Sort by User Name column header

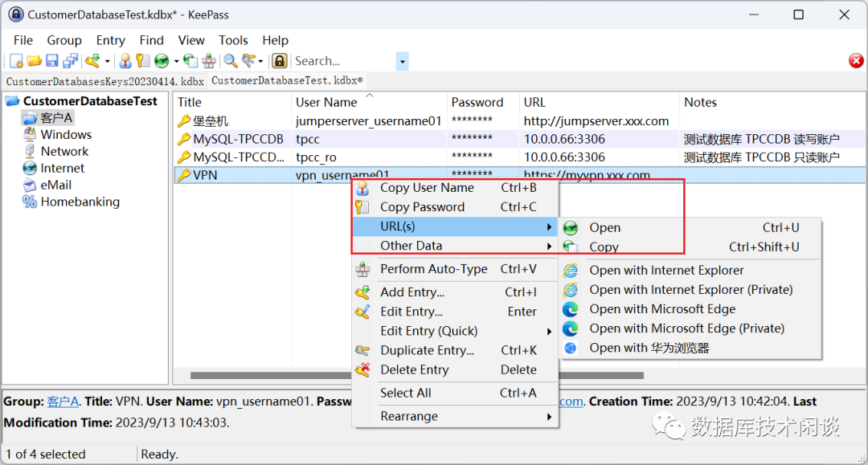point(369,102)
